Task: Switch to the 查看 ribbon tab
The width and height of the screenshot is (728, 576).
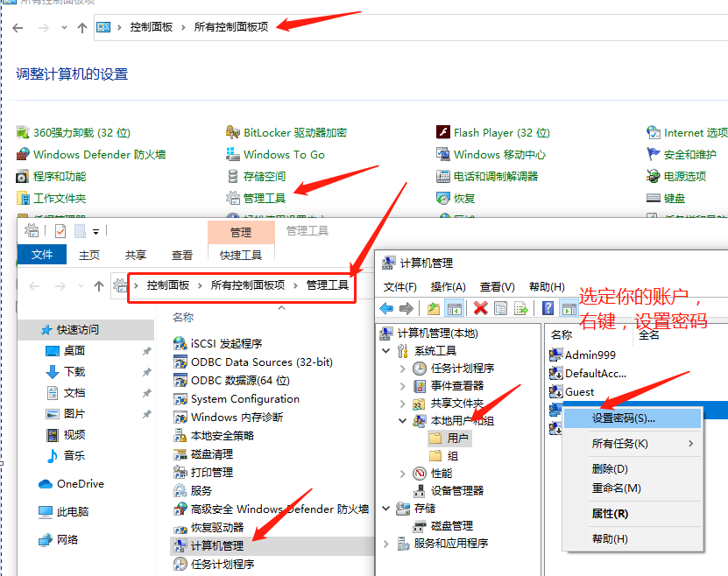Action: tap(182, 255)
